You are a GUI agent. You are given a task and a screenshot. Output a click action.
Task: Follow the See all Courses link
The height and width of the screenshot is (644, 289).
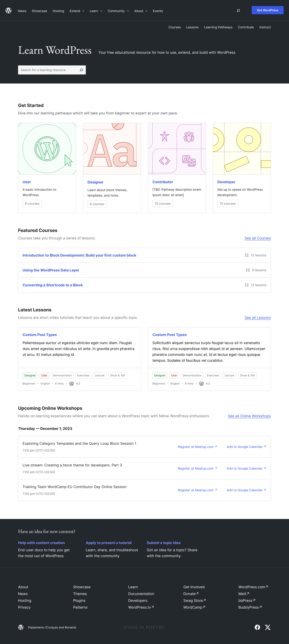(x=257, y=238)
